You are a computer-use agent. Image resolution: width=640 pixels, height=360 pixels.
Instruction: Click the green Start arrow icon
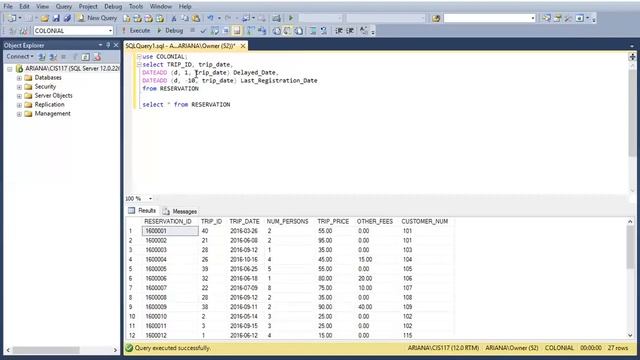(291, 18)
